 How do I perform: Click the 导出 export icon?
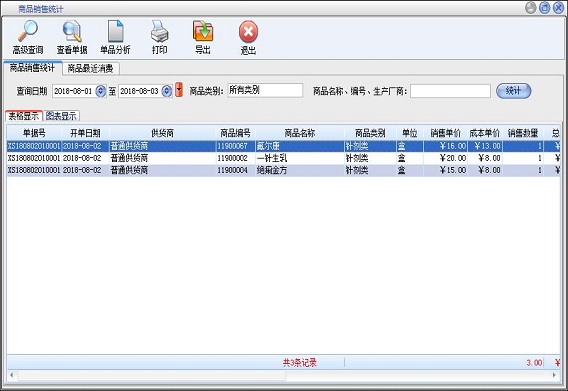tap(203, 31)
